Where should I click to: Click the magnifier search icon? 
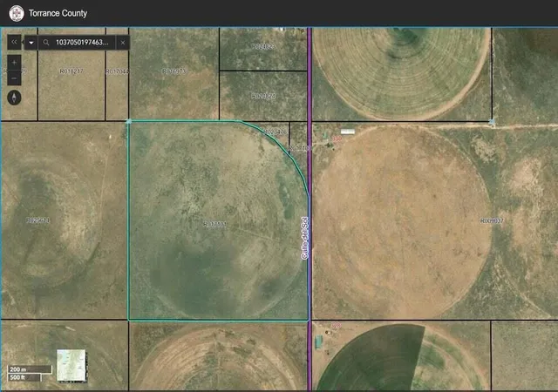click(46, 43)
